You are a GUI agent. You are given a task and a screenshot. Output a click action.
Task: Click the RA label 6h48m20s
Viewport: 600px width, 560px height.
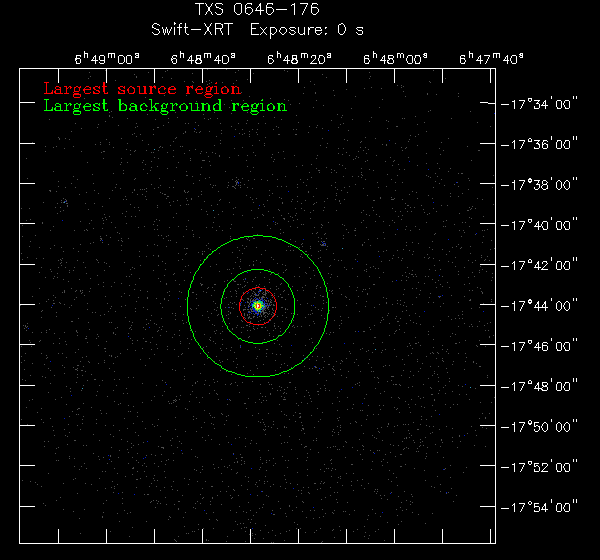(x=299, y=59)
